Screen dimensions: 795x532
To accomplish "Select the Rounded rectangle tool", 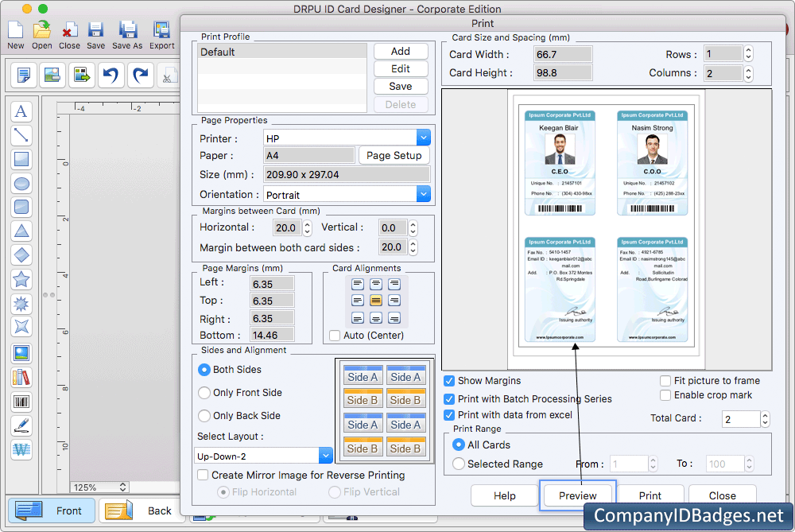I will [21, 207].
